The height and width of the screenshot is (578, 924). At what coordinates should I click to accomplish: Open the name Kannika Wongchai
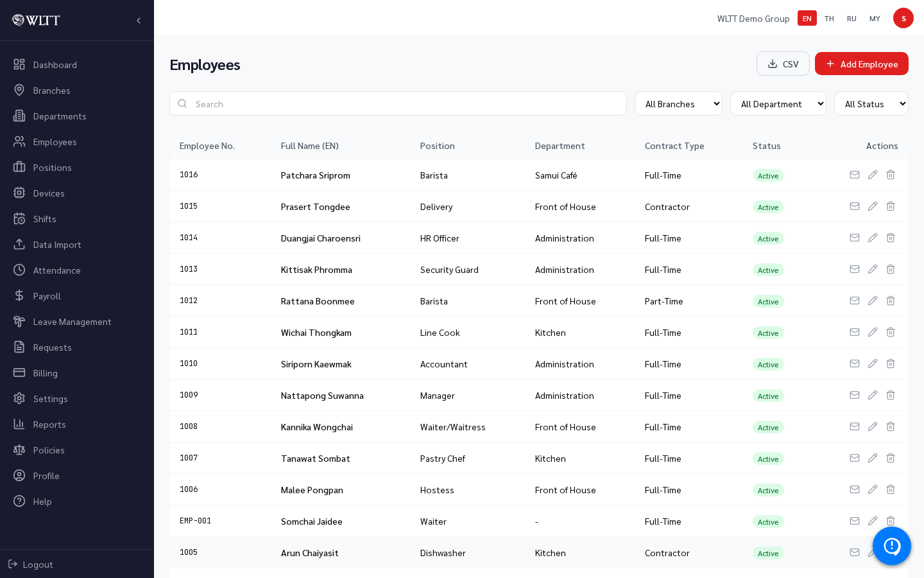317,427
